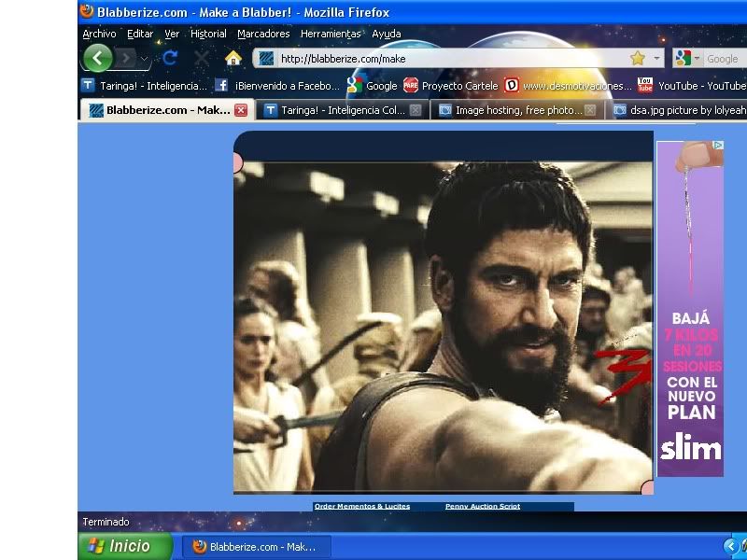Open the Bienvenido a Facebook bookmark
The height and width of the screenshot is (560, 747).
tap(277, 86)
